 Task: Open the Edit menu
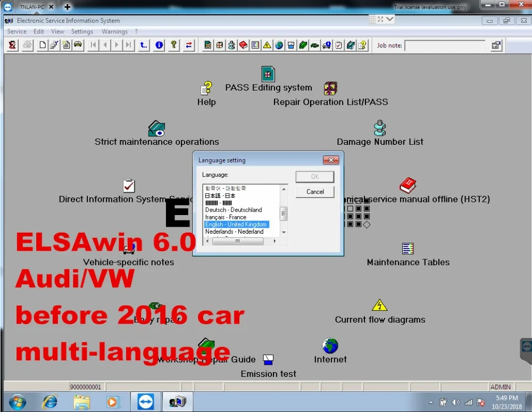(39, 31)
